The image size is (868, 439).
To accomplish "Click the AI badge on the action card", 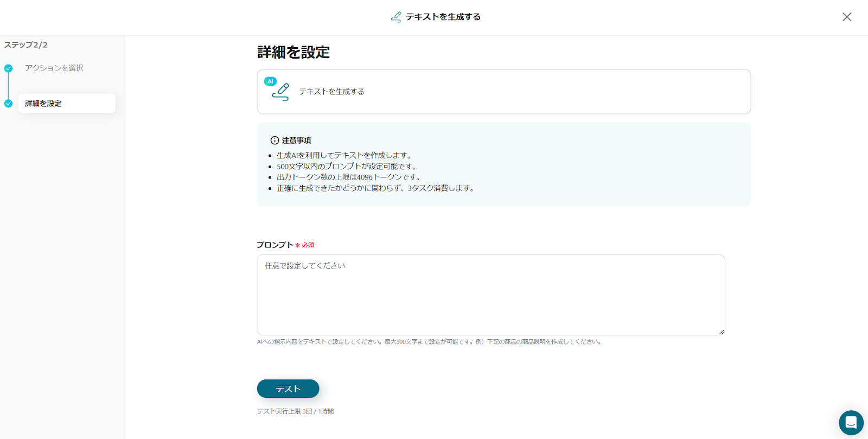I will coord(270,81).
